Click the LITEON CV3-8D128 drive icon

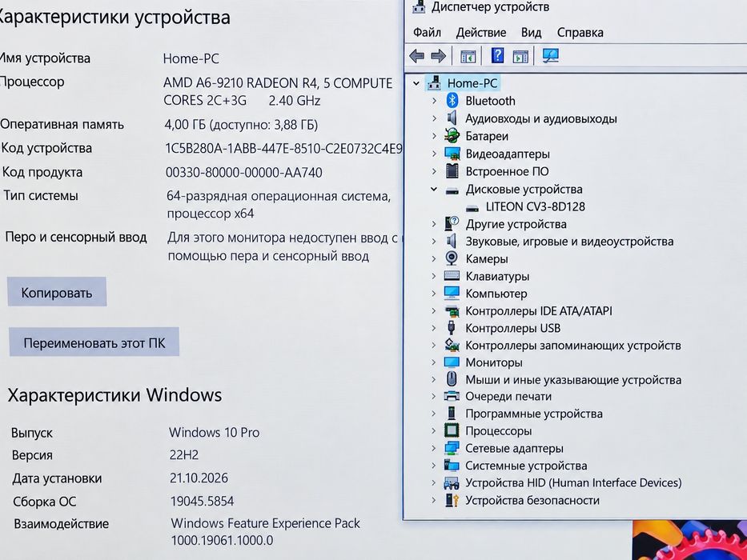coord(472,208)
